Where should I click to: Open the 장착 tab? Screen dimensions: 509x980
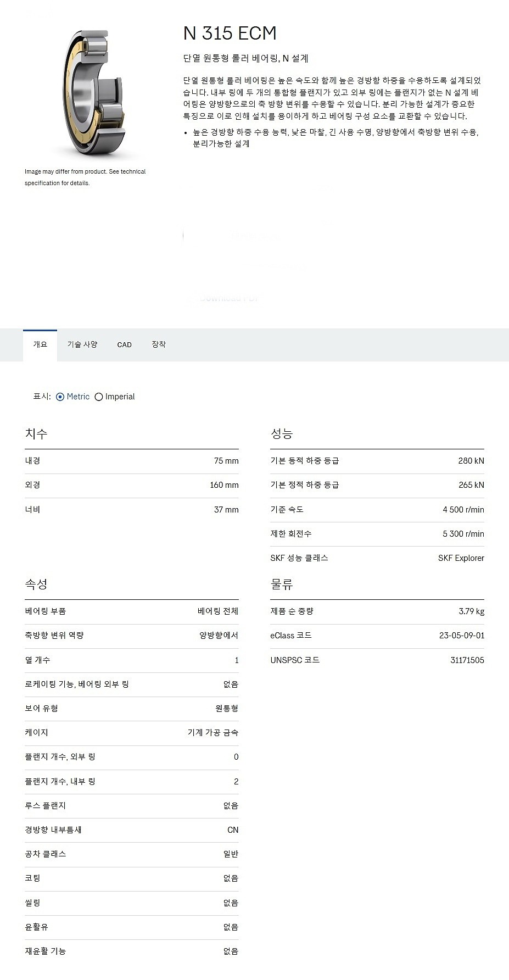pos(159,345)
